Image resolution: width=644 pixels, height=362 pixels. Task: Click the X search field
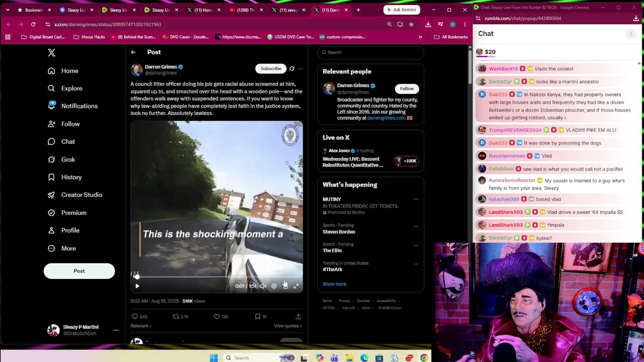click(371, 52)
